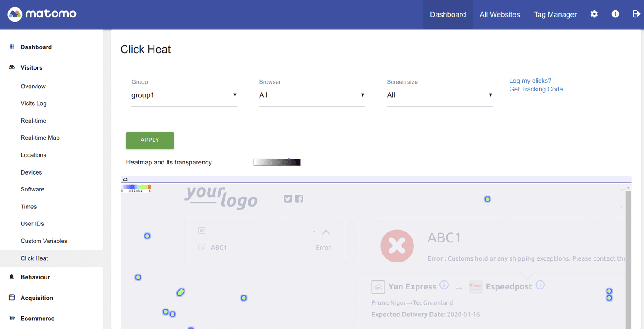This screenshot has width=644, height=329.
Task: Open Tag Manager tab
Action: (555, 14)
